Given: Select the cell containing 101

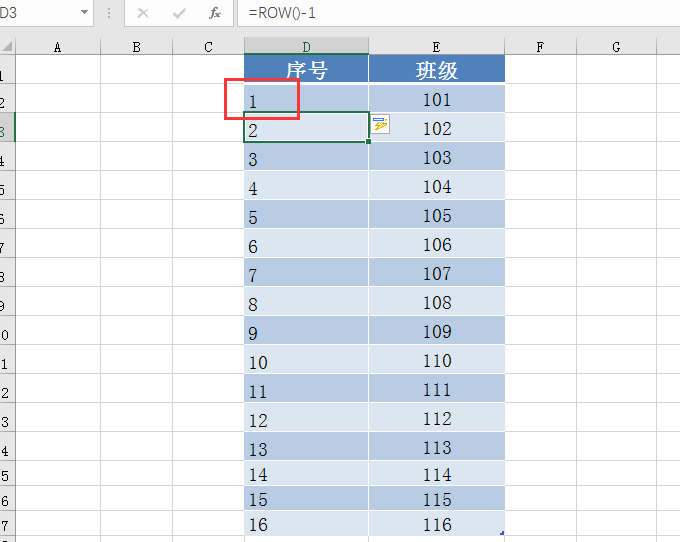Looking at the screenshot, I should tap(437, 98).
